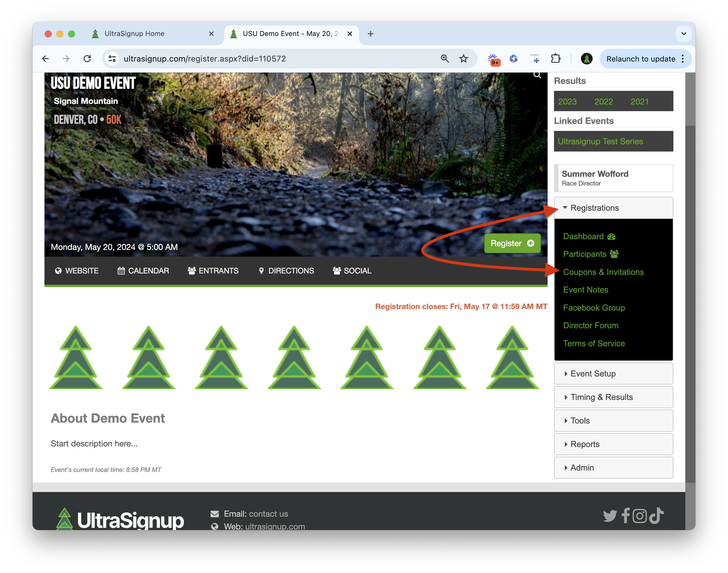
Task: Open the 2023 results link
Action: tap(567, 101)
